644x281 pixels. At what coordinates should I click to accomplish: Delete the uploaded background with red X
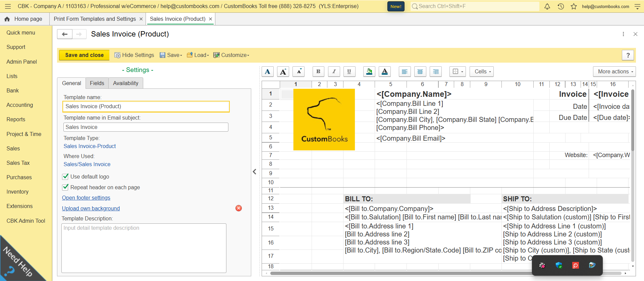click(238, 208)
